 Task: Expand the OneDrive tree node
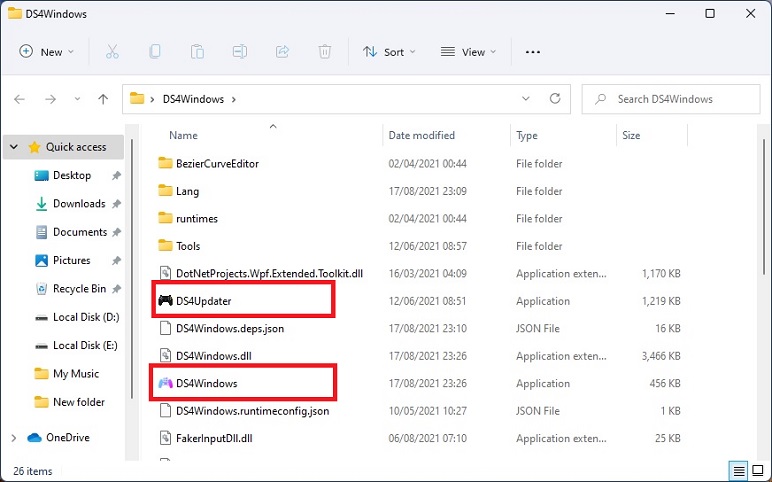tap(14, 438)
